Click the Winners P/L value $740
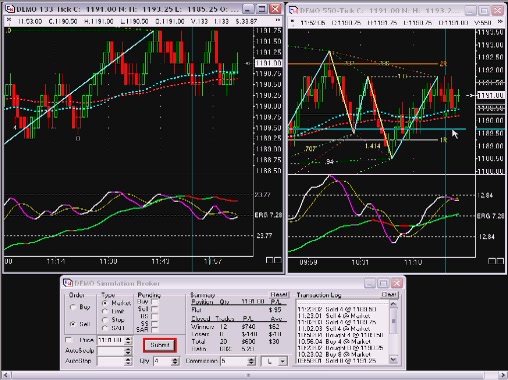Image resolution: width=508 pixels, height=380 pixels. pos(249,327)
